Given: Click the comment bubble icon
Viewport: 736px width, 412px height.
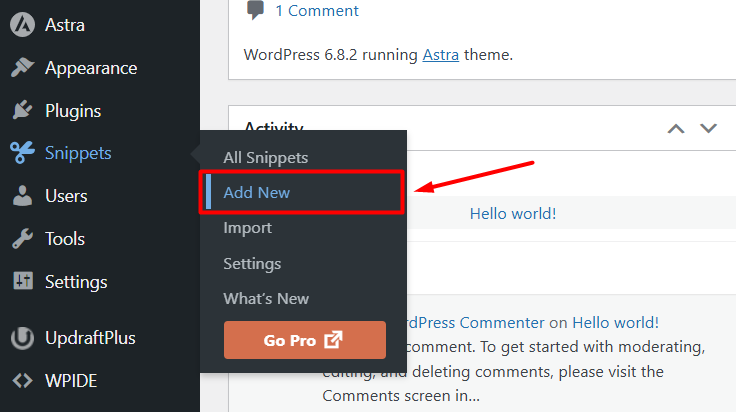Looking at the screenshot, I should 256,11.
